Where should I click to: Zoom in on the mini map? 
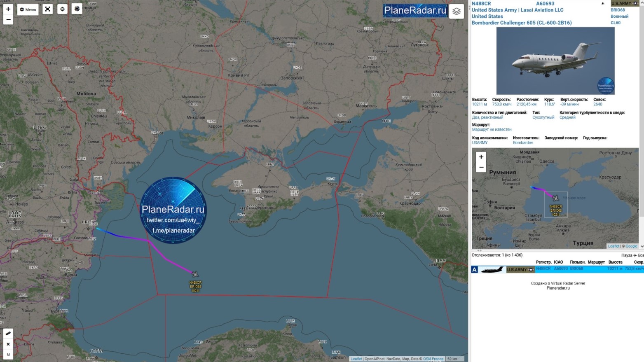click(x=481, y=157)
